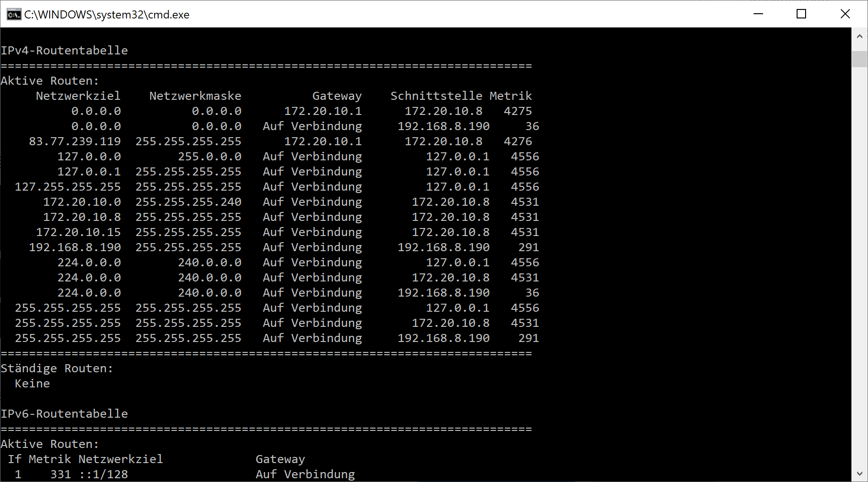
Task: Click the Gateway header in the IPv6 table
Action: click(280, 459)
